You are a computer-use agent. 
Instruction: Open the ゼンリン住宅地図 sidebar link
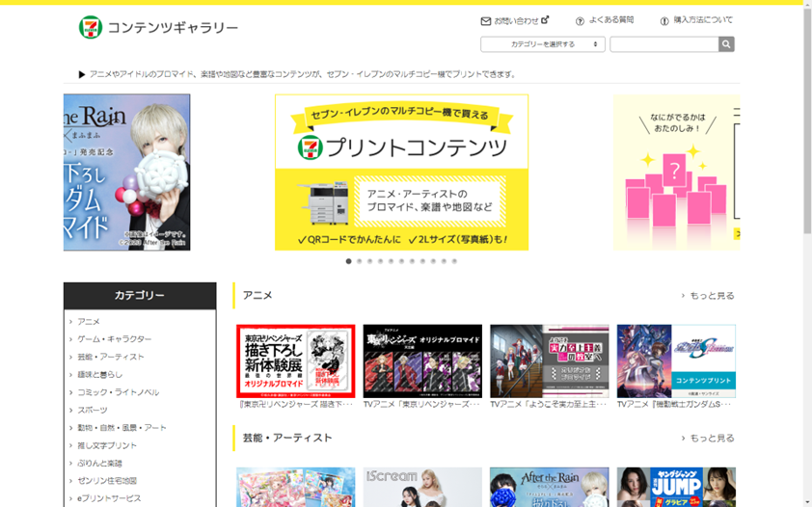[x=107, y=481]
